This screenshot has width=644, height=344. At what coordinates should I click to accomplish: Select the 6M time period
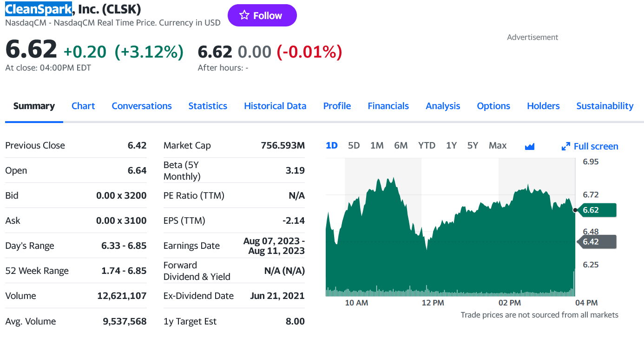pos(401,145)
